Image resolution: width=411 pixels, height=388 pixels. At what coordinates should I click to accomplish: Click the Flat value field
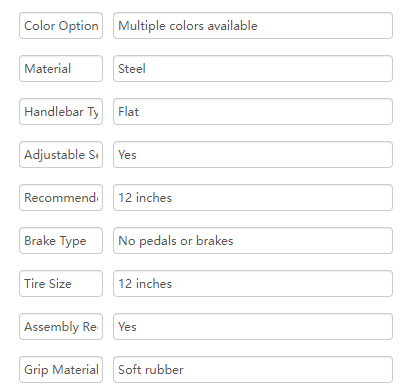coord(253,112)
